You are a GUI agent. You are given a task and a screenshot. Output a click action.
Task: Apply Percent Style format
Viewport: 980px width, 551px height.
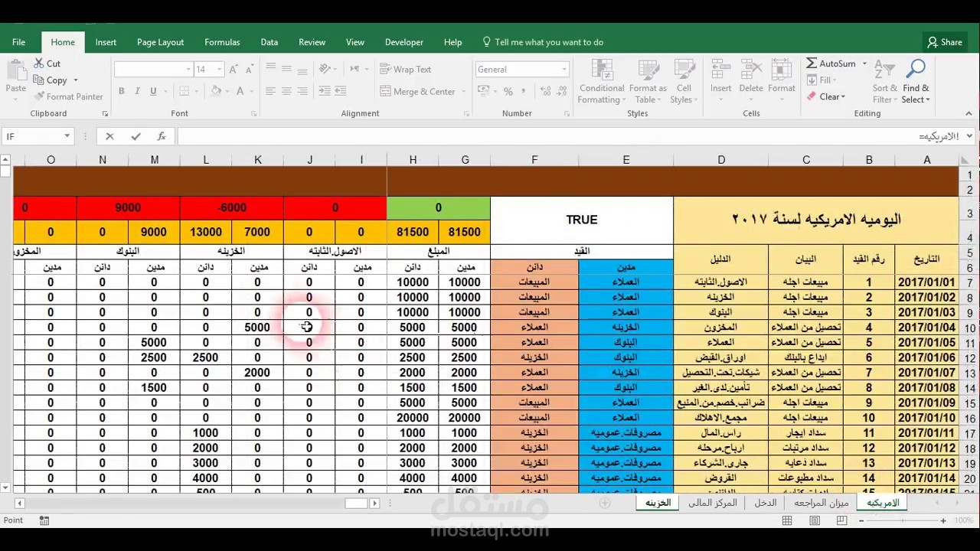click(508, 91)
